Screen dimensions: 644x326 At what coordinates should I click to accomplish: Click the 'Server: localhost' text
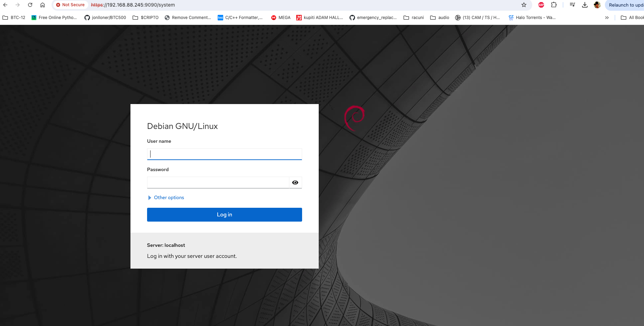pos(166,245)
